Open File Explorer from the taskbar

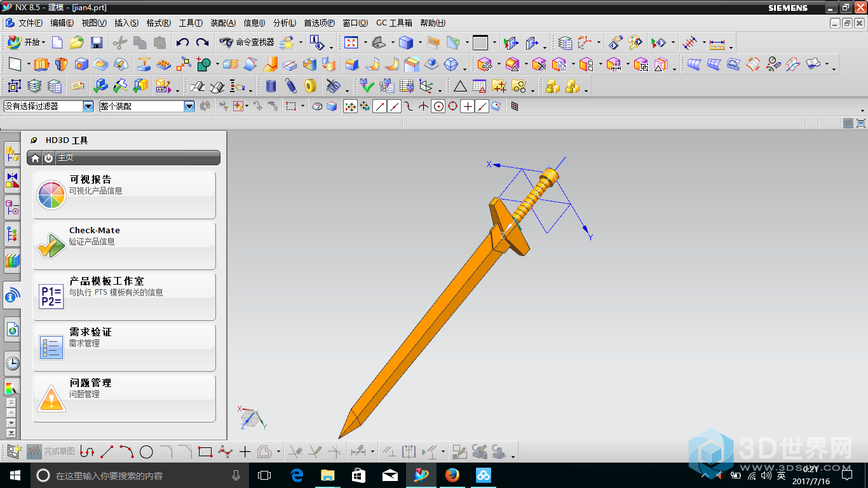[327, 475]
